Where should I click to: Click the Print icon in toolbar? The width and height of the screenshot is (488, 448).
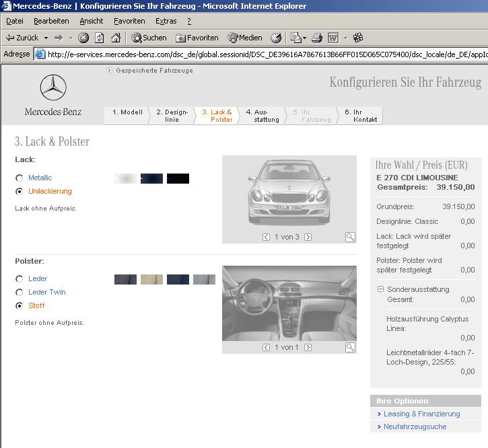pos(317,38)
